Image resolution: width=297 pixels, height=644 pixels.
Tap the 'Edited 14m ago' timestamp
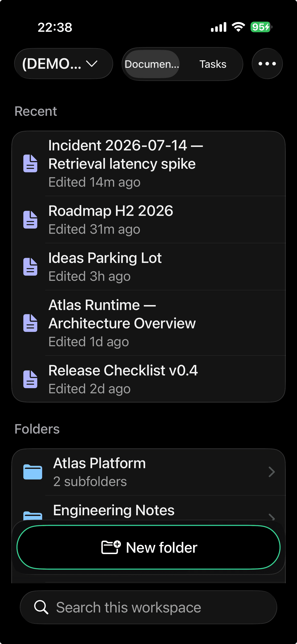[x=95, y=182]
